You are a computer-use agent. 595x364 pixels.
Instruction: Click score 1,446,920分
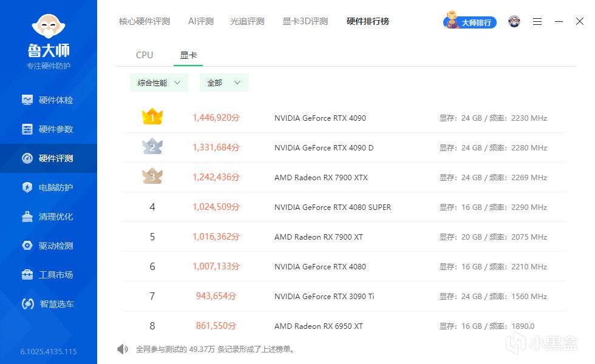(216, 118)
